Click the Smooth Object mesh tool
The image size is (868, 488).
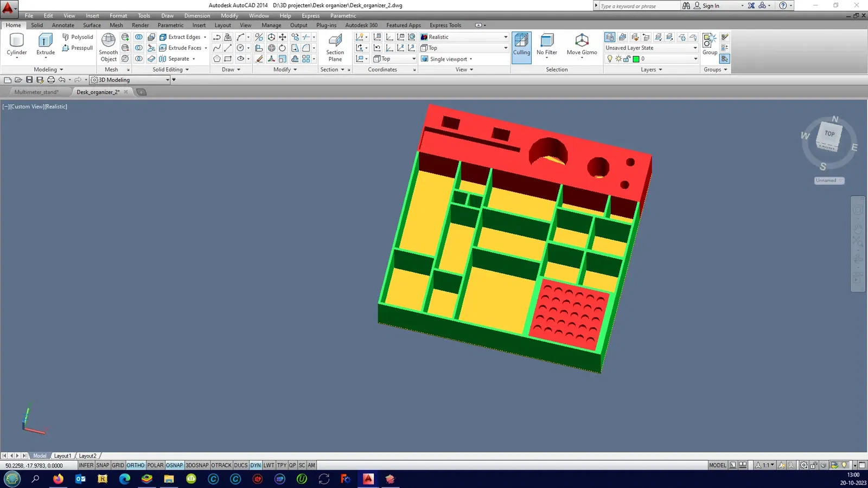(x=108, y=48)
